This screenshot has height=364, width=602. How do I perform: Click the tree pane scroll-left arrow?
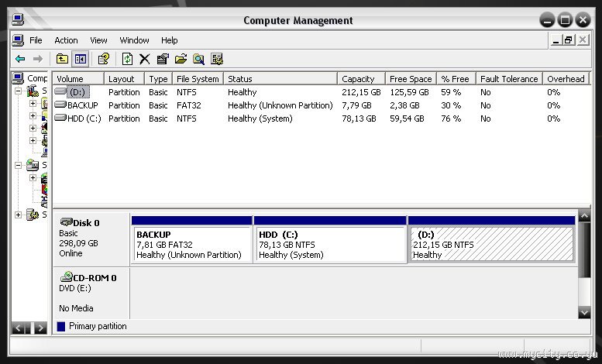click(x=19, y=328)
